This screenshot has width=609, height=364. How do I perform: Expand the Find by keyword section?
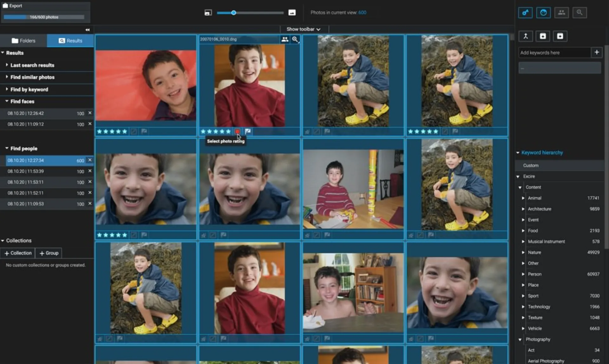[x=29, y=89]
